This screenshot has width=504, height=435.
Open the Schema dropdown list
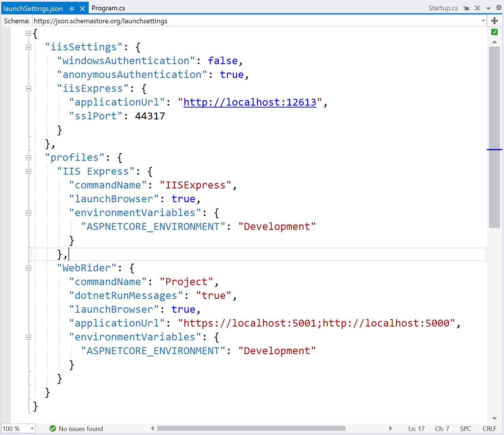click(483, 21)
